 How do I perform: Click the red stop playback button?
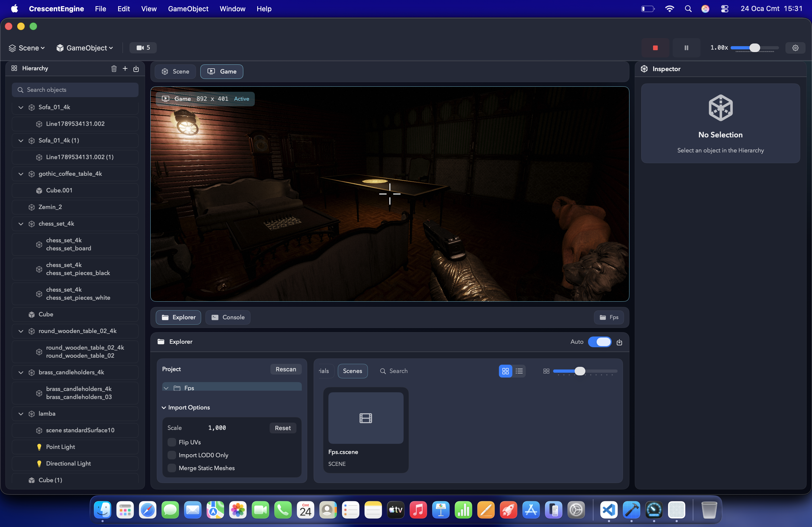click(655, 48)
